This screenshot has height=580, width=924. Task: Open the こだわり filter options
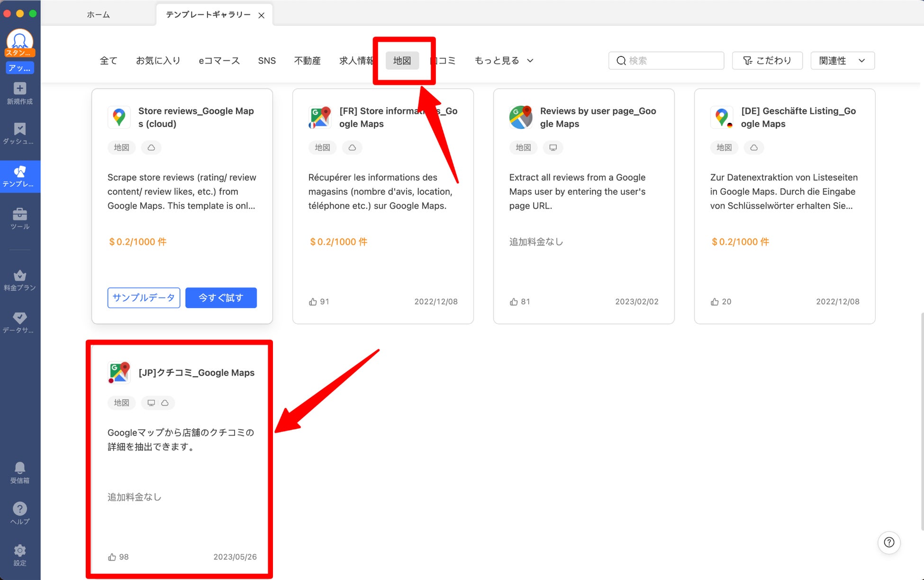coord(767,61)
